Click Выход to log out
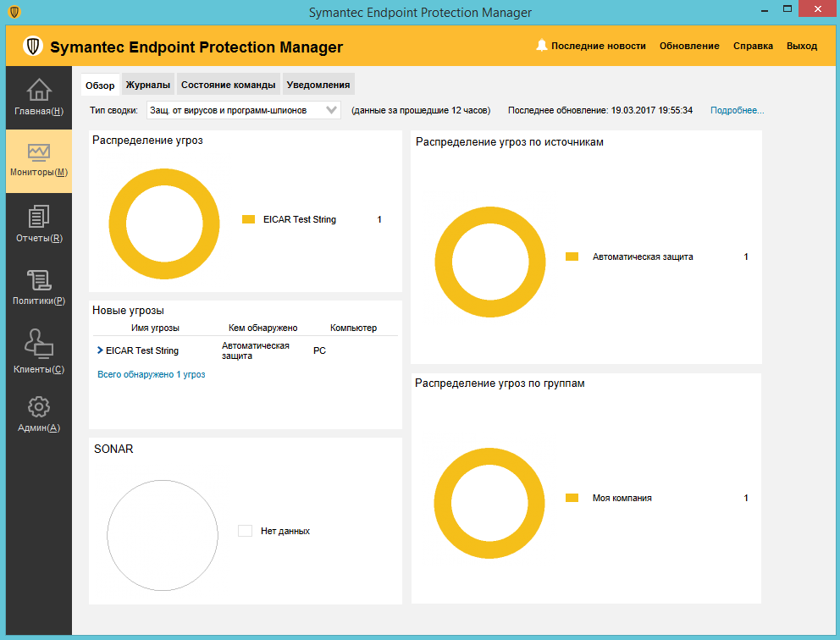The height and width of the screenshot is (640, 840). point(802,46)
